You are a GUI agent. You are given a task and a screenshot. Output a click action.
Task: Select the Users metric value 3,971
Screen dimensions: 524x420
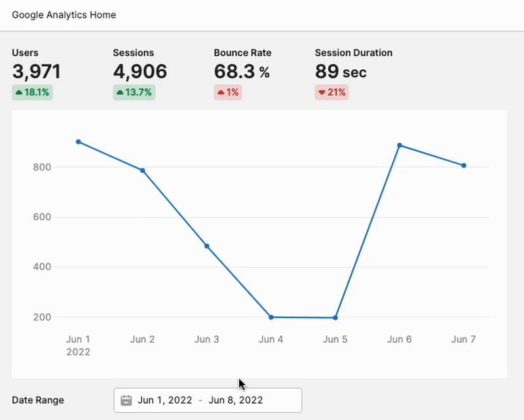click(36, 71)
